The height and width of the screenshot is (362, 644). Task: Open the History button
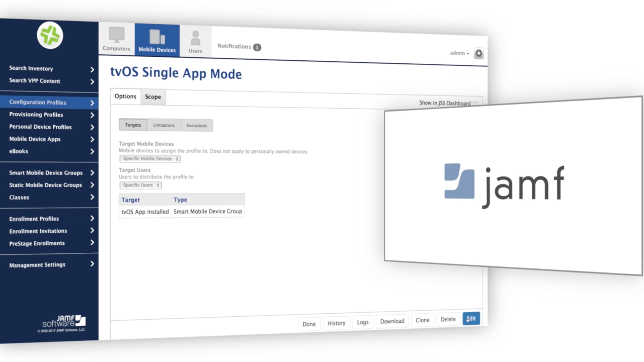pos(336,323)
